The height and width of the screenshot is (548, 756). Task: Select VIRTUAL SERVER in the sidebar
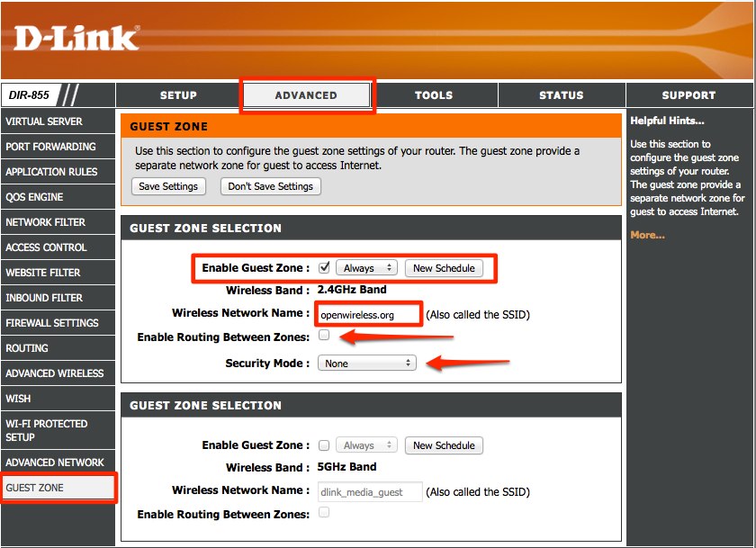(58, 121)
